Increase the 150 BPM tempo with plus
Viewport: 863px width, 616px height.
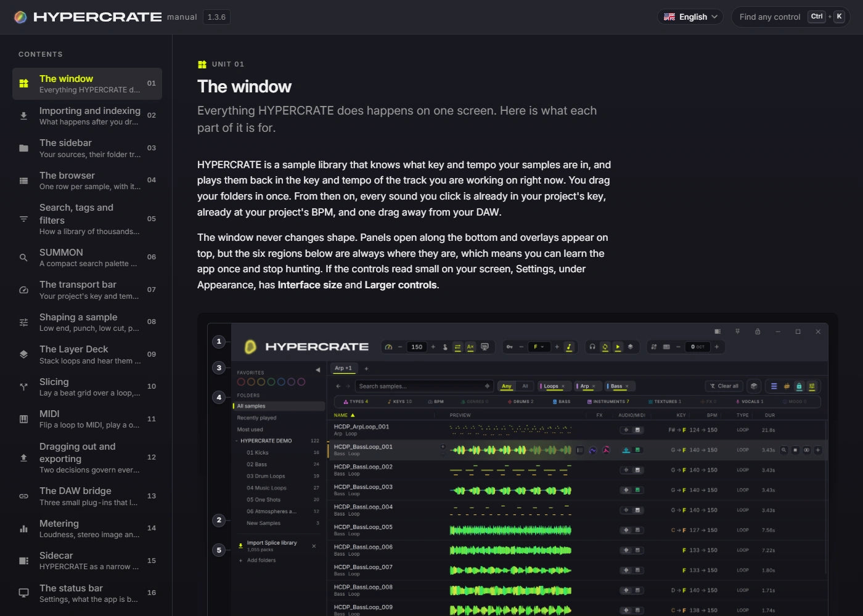coord(433,347)
